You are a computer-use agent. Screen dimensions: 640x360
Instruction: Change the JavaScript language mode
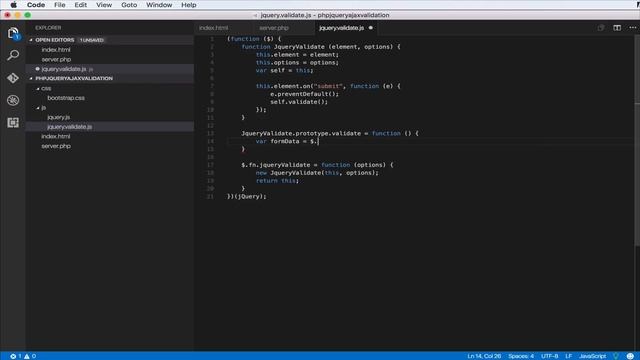point(592,356)
